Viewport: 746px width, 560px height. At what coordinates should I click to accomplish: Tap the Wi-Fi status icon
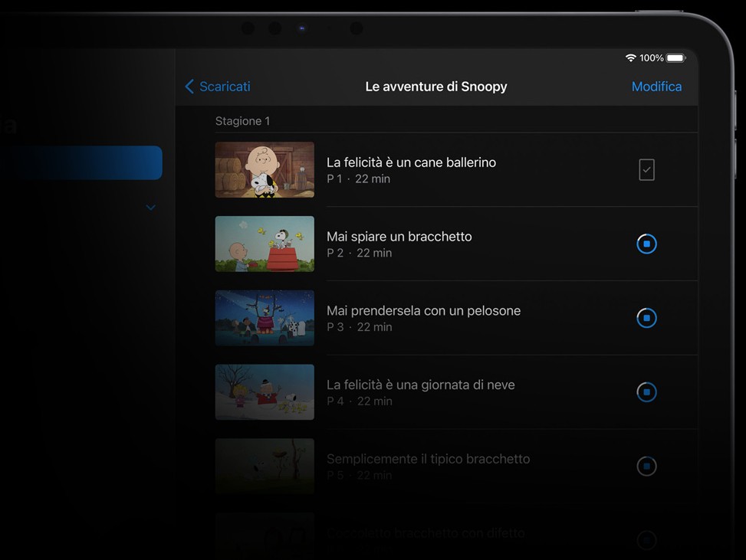pos(630,58)
